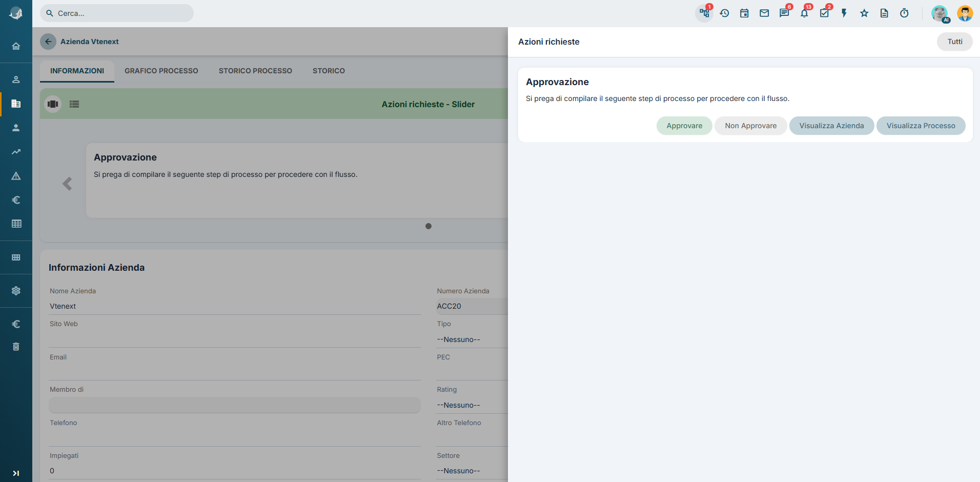Click the lightning bolt quick create icon
Viewport: 980px width, 482px height.
pyautogui.click(x=844, y=13)
